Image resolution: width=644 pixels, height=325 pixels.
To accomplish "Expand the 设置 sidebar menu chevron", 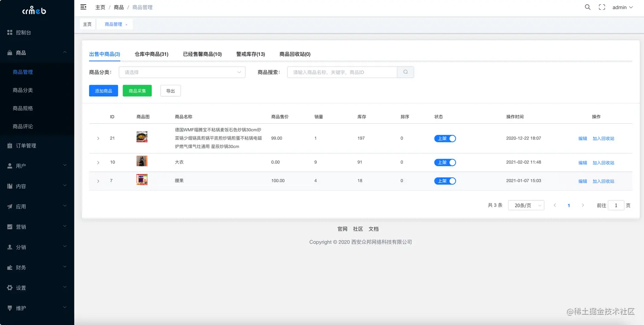I will coord(65,287).
